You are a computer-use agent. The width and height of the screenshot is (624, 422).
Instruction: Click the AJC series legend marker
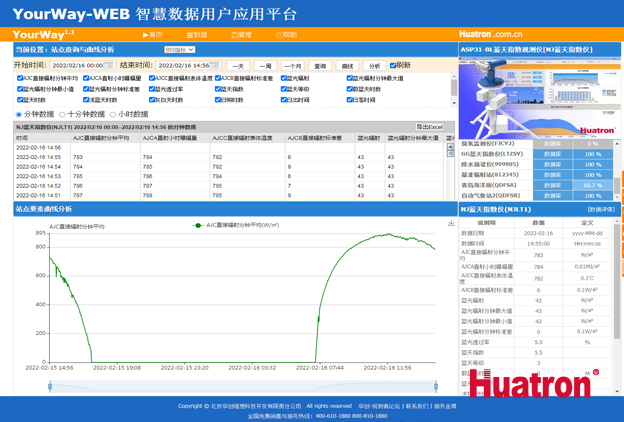click(x=198, y=226)
